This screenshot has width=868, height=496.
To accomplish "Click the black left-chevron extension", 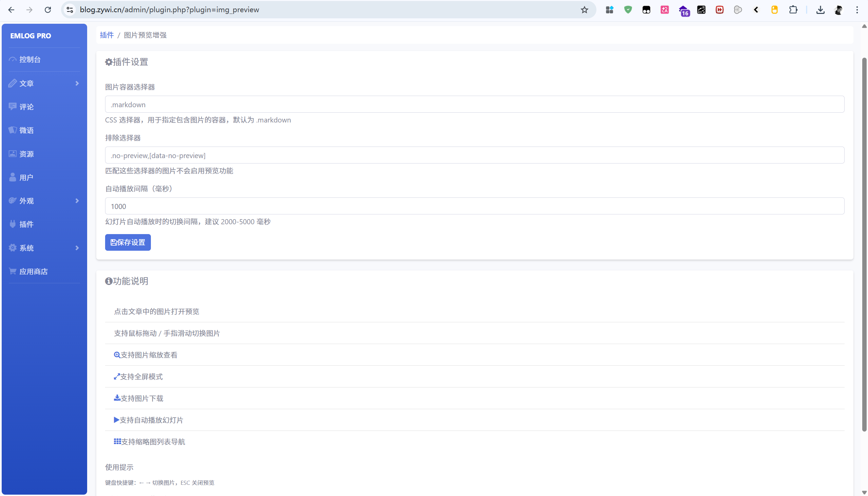I will (x=756, y=10).
